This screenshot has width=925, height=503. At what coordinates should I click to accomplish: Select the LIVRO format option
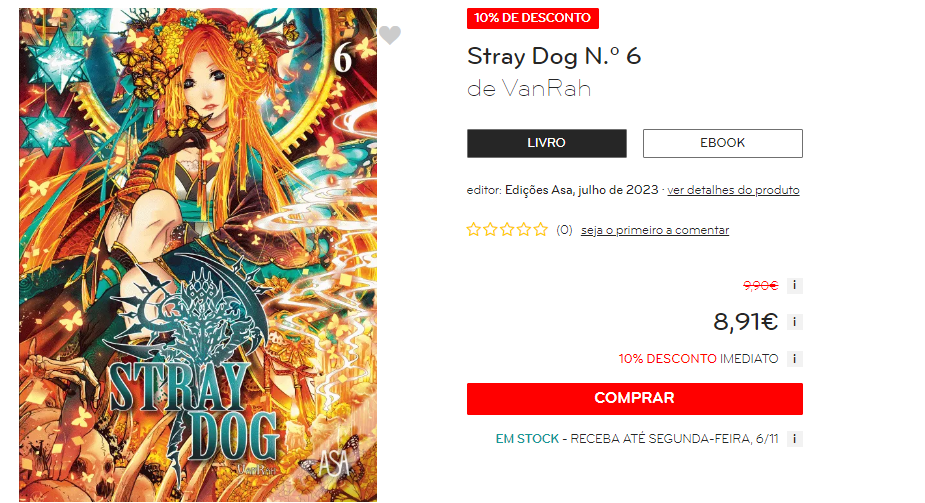546,143
